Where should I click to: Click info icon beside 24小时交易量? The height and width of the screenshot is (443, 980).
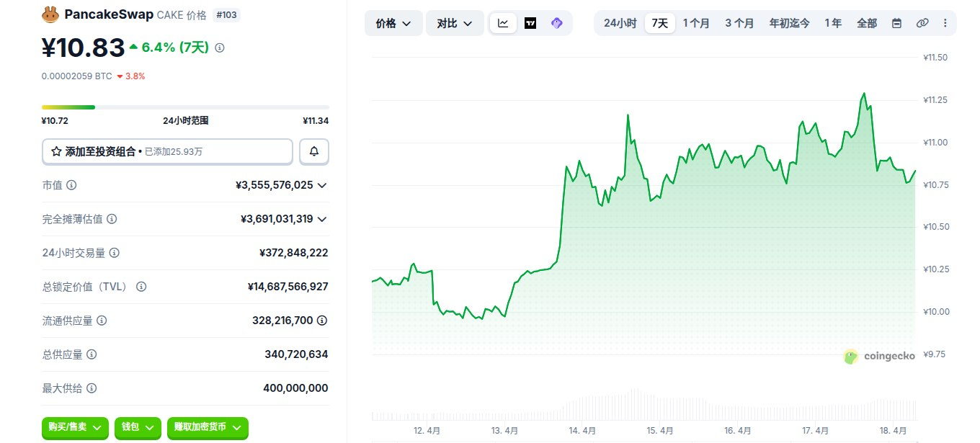114,253
